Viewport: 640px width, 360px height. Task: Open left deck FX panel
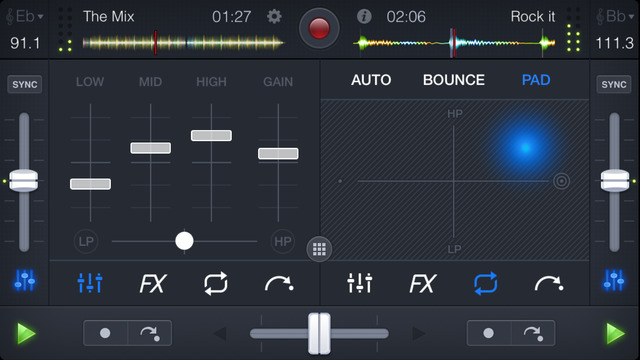click(153, 283)
